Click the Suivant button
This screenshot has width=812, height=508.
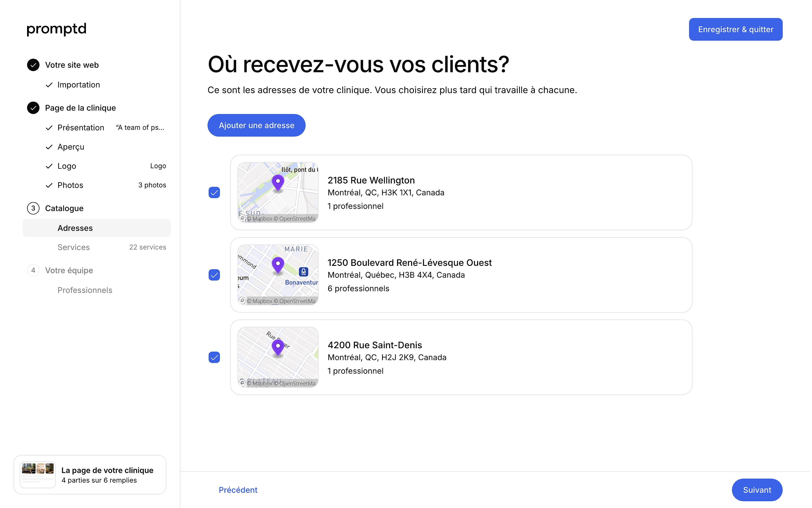pos(757,490)
